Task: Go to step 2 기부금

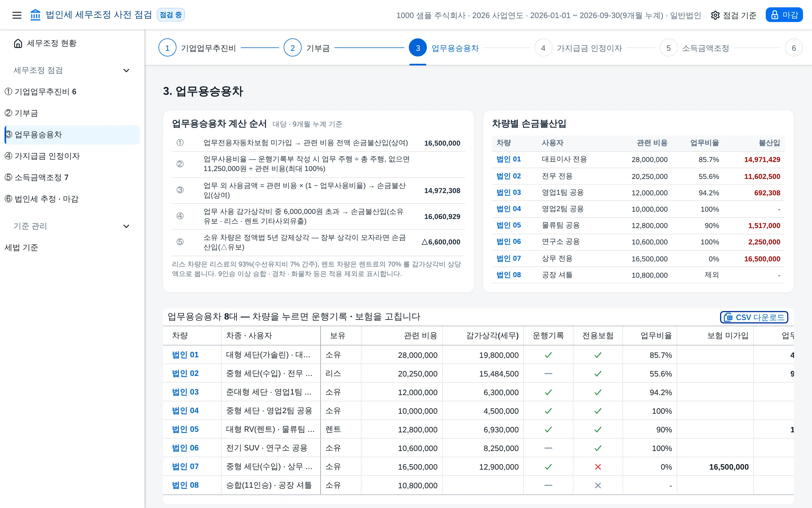Action: (x=307, y=48)
